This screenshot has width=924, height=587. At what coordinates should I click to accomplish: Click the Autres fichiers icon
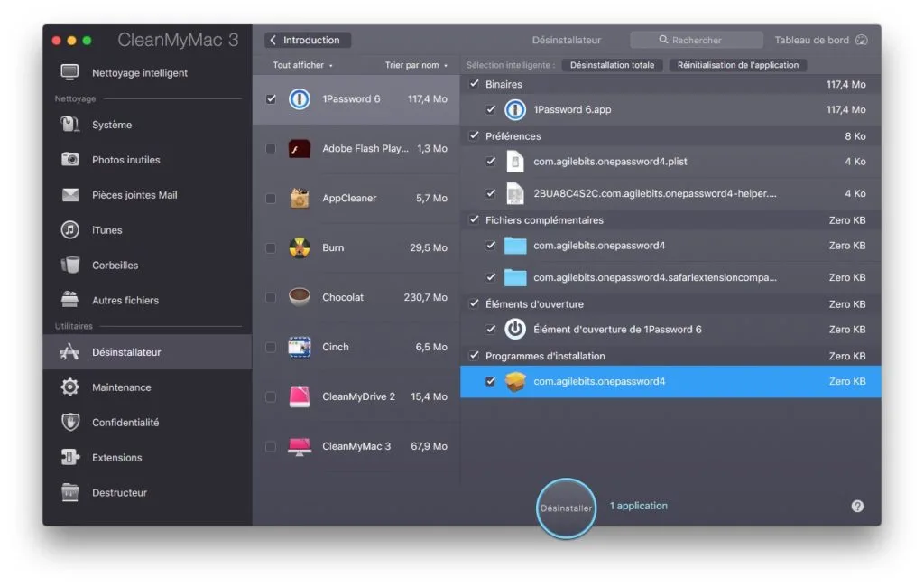(x=69, y=300)
